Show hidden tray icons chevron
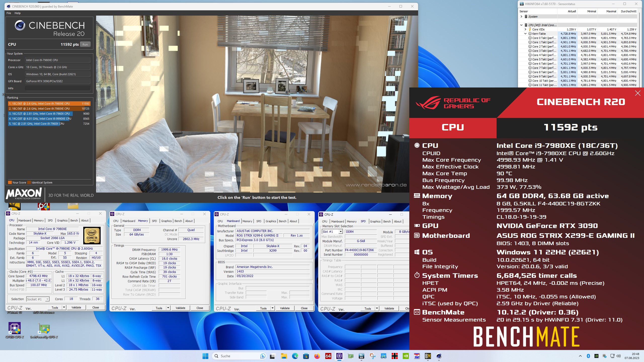This screenshot has height=362, width=644. pyautogui.click(x=580, y=356)
